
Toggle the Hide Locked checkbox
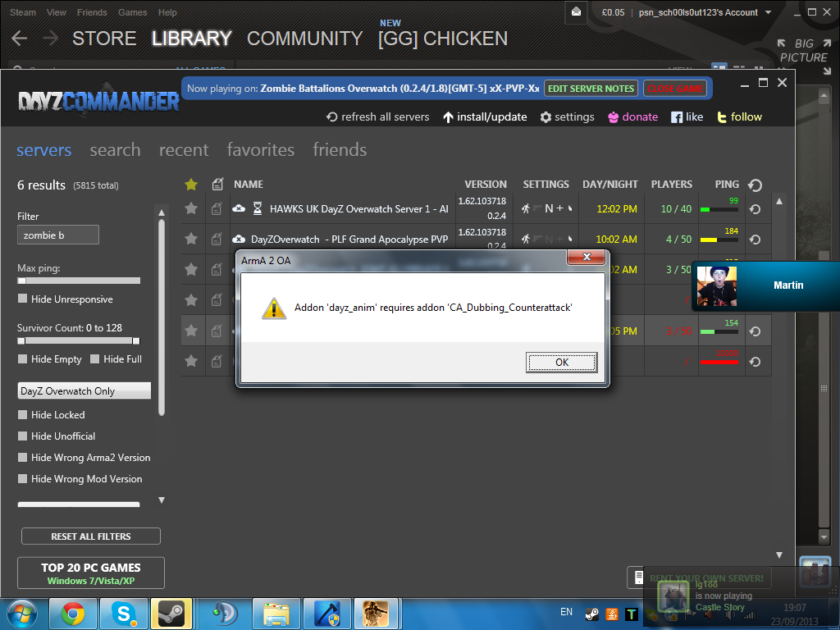pos(23,415)
